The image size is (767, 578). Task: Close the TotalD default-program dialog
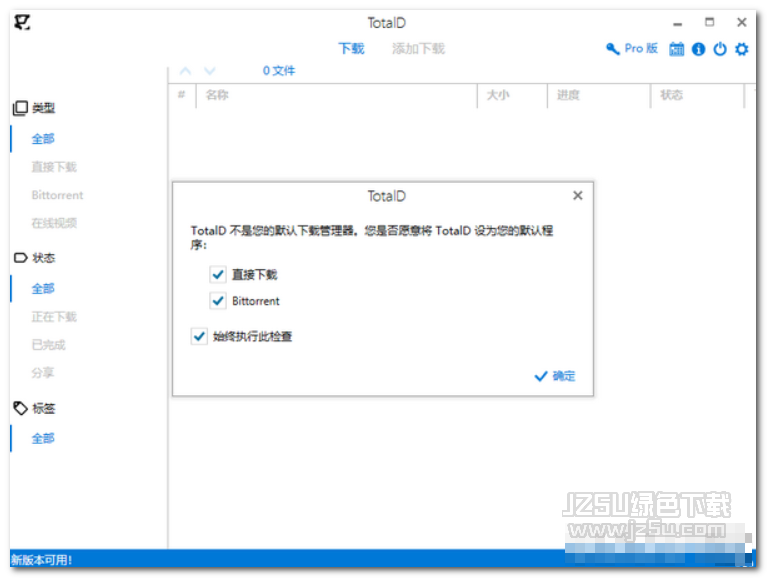[578, 196]
